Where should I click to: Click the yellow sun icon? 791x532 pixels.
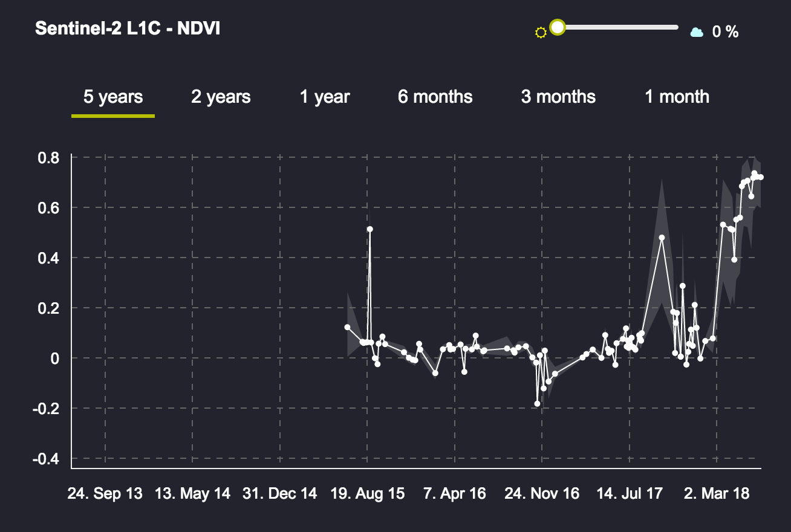coord(541,33)
